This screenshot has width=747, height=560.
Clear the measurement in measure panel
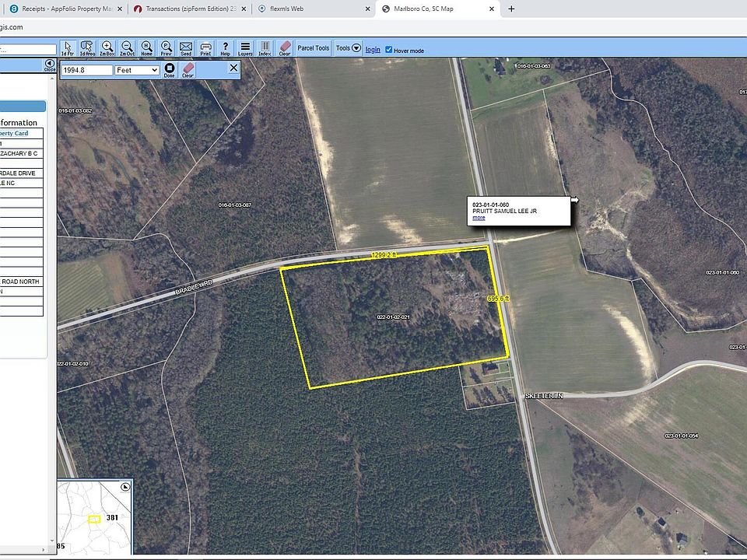(188, 70)
